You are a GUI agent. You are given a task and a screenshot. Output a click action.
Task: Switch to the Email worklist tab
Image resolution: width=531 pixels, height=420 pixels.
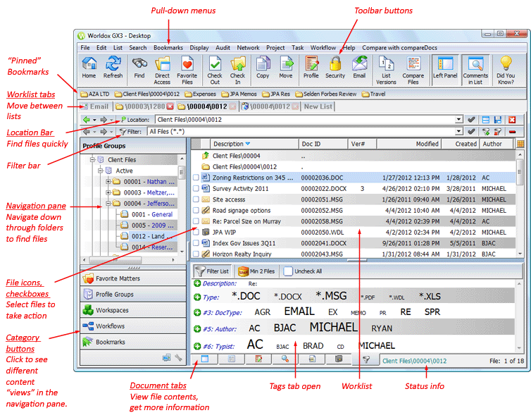point(95,106)
